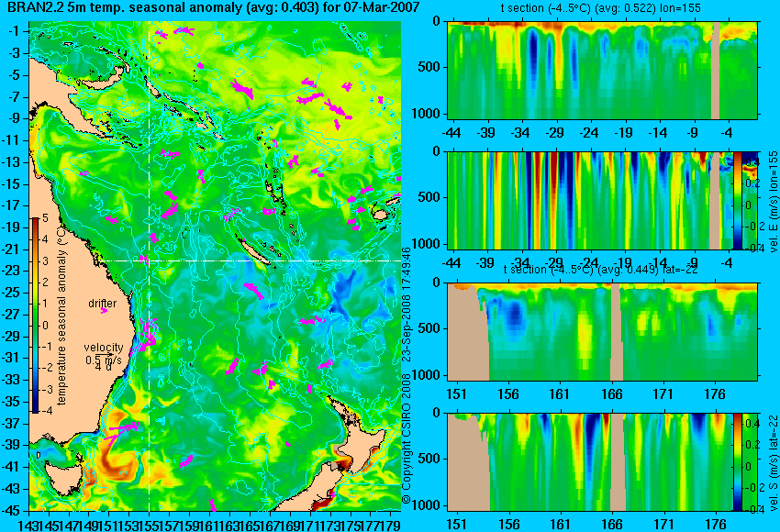The height and width of the screenshot is (532, 780).
Task: Click the tan seafloor block in the lat=-22 temperature section
Action: pyautogui.click(x=468, y=333)
